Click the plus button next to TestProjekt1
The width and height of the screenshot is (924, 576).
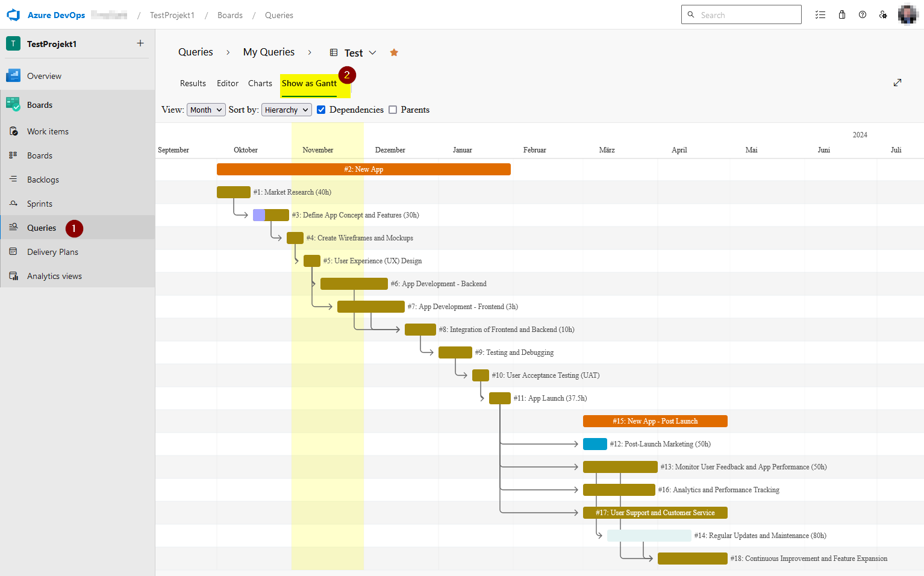tap(140, 43)
